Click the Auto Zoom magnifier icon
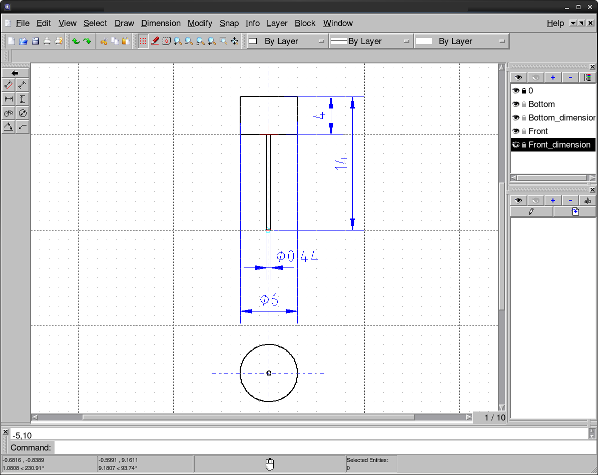This screenshot has width=598, height=475. coord(201,41)
